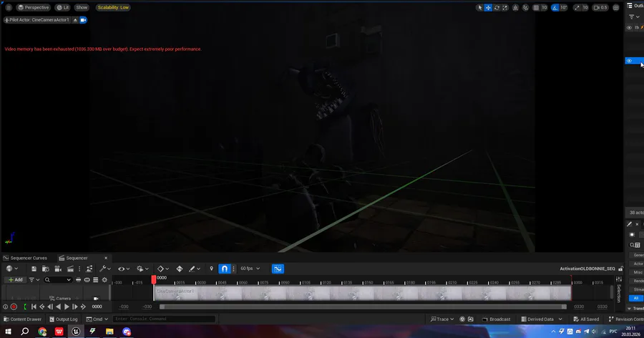Screen dimensions: 644x338
Task: Play the sequence forward
Action: pos(67,306)
